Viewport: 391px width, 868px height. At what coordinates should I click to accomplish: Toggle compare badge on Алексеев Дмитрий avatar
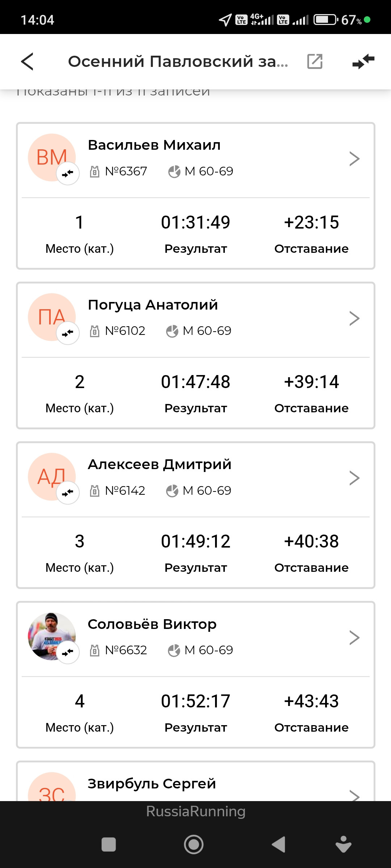(x=68, y=493)
